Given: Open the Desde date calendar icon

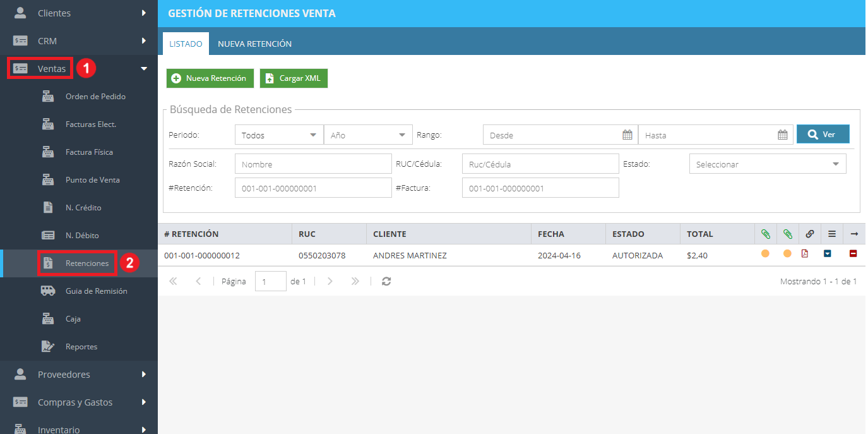Looking at the screenshot, I should (627, 135).
